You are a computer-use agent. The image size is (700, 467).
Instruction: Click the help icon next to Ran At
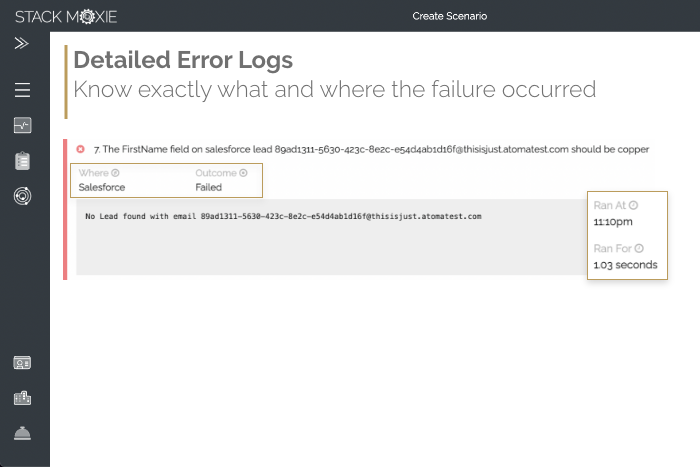[633, 205]
